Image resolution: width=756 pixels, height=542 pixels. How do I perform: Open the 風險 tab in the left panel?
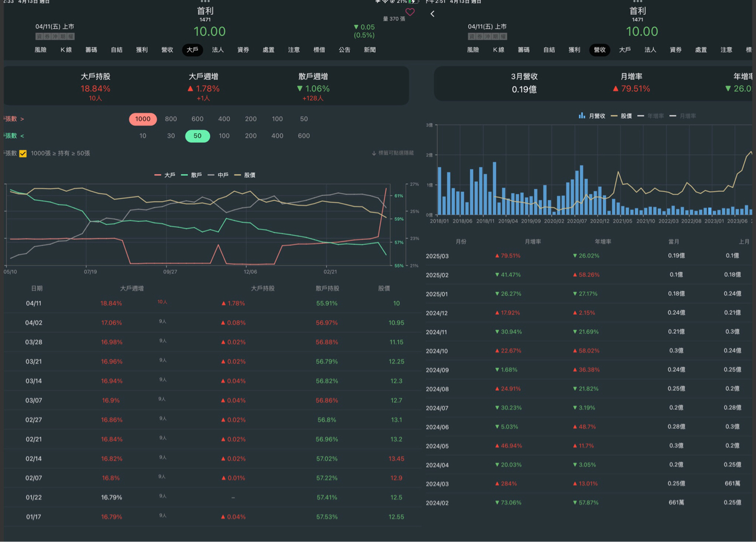(40, 50)
